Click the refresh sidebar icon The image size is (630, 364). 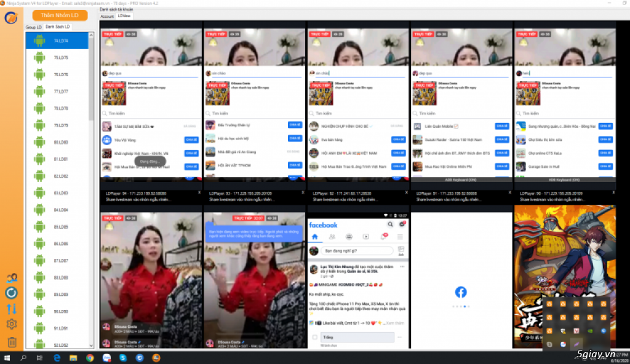click(x=11, y=293)
